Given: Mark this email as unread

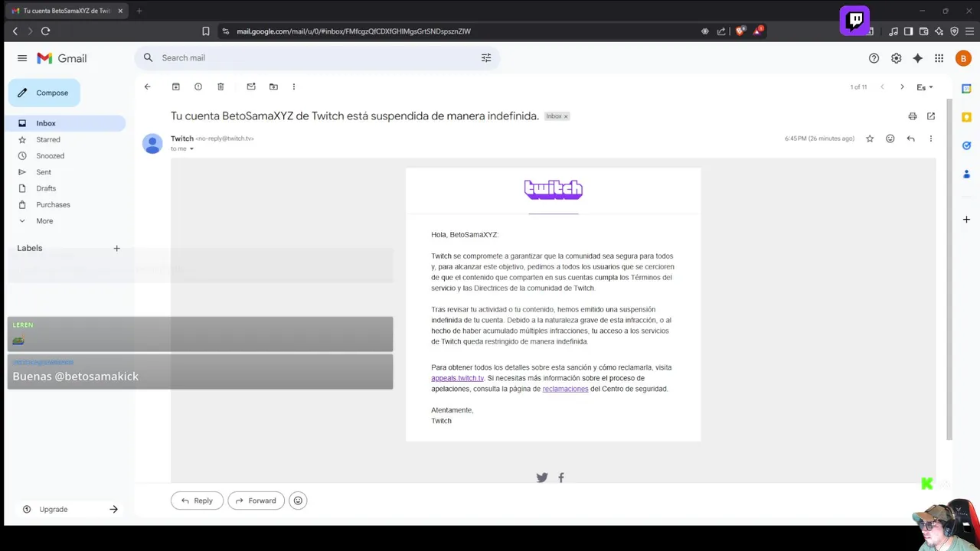Looking at the screenshot, I should [251, 86].
